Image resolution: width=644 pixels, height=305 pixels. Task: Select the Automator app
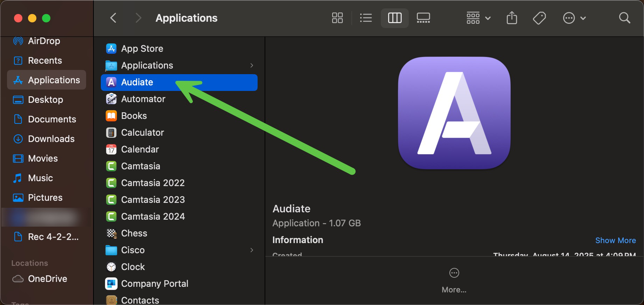point(143,99)
